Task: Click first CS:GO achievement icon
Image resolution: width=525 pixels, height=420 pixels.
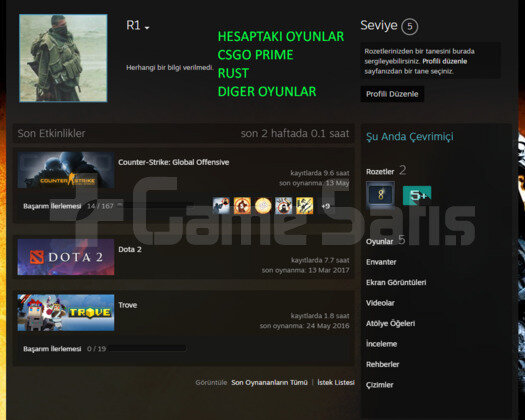Action: (x=221, y=206)
